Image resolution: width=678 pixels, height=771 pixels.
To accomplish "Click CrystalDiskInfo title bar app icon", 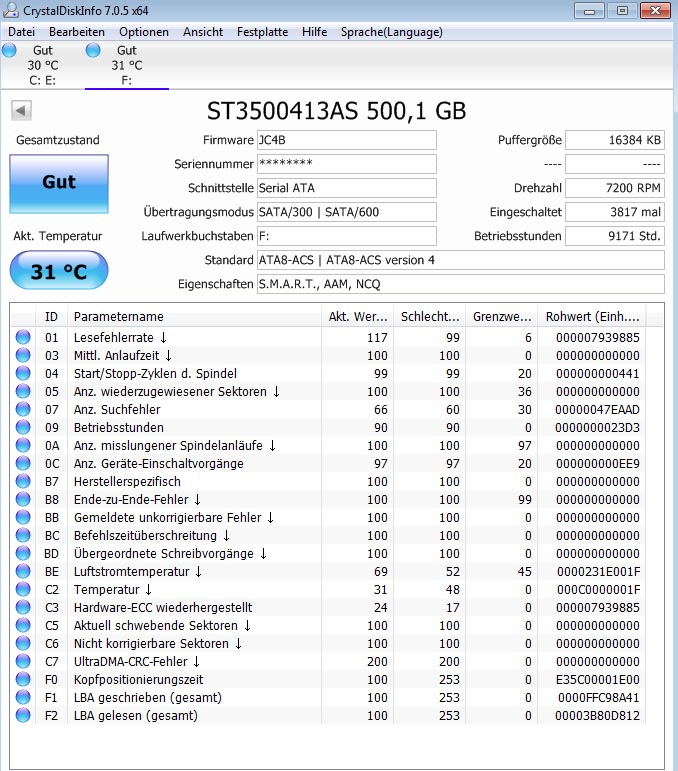I will pos(11,10).
